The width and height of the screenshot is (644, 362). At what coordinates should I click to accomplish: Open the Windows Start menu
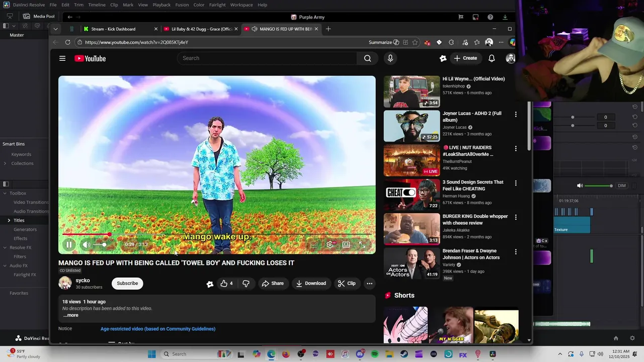151,354
